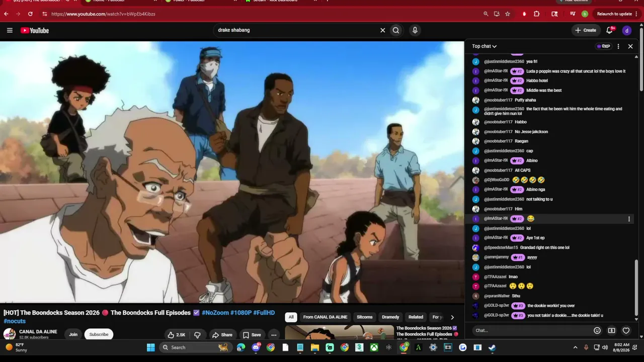
Task: Select the From CANAL DA ALINE chip
Action: (x=325, y=317)
